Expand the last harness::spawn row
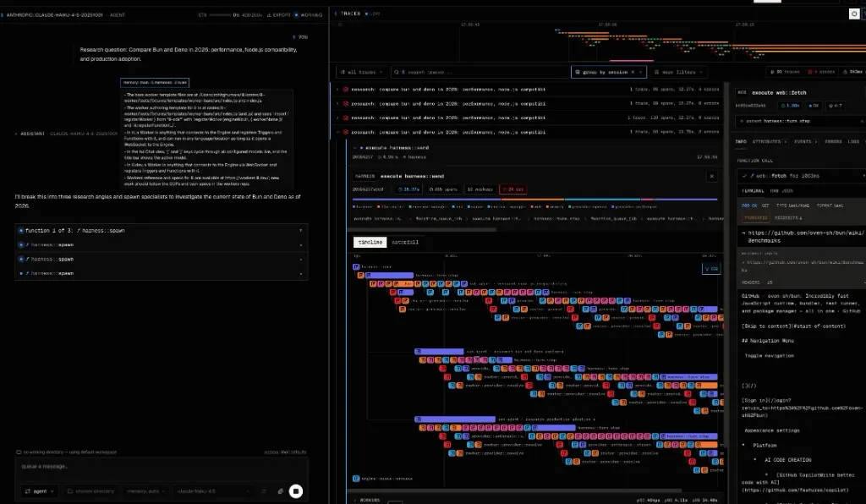Image resolution: width=866 pixels, height=504 pixels. (162, 274)
